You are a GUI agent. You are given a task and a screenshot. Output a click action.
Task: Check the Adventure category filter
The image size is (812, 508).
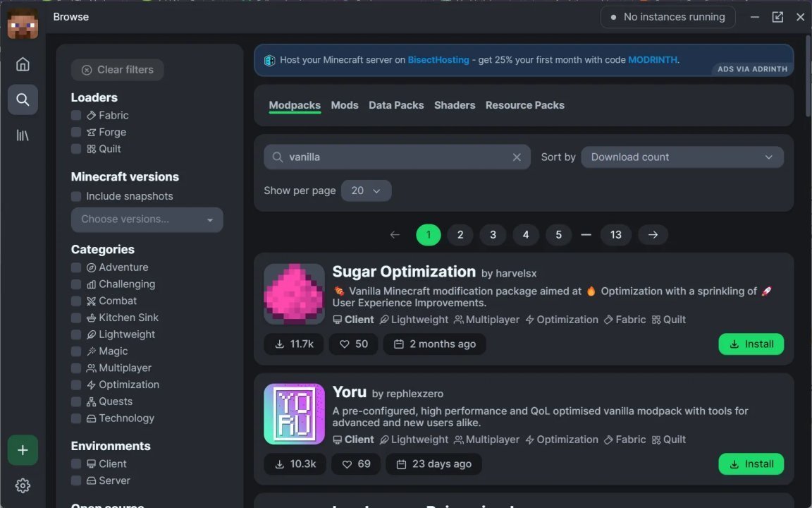[x=76, y=267]
